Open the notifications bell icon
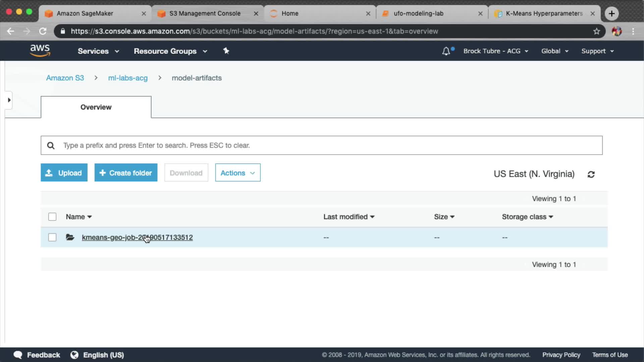Image resolution: width=644 pixels, height=362 pixels. tap(446, 51)
